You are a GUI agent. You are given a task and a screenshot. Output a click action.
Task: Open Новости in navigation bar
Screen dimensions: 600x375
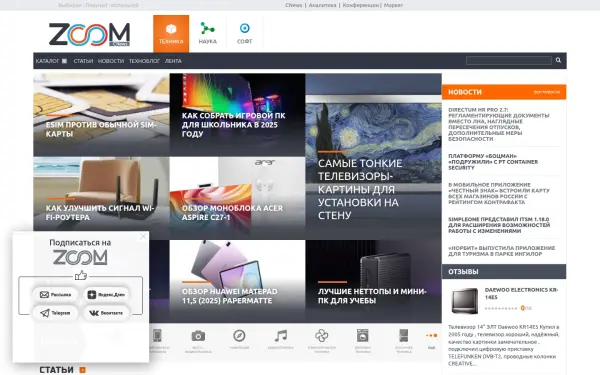111,61
